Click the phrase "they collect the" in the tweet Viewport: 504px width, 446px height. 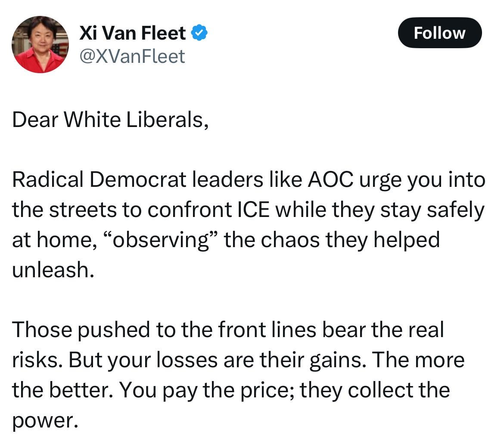click(x=375, y=390)
